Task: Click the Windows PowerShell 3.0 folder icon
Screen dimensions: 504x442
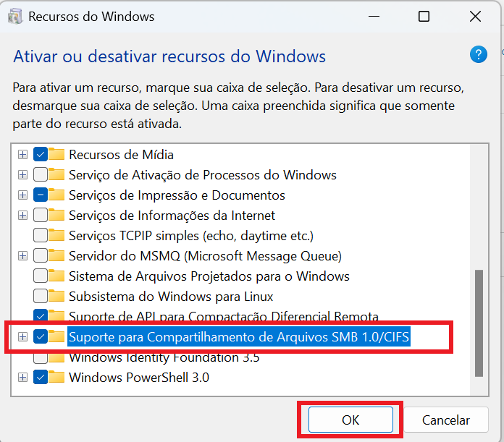Action: pyautogui.click(x=57, y=377)
